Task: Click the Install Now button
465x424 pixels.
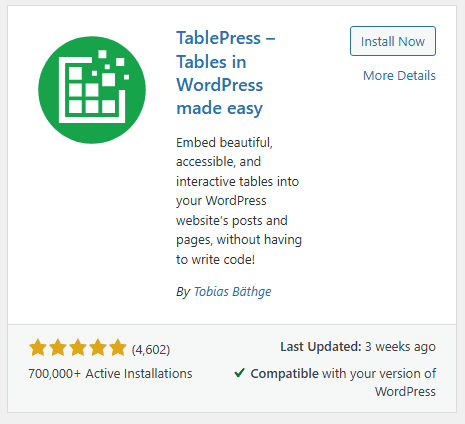Action: [x=393, y=41]
